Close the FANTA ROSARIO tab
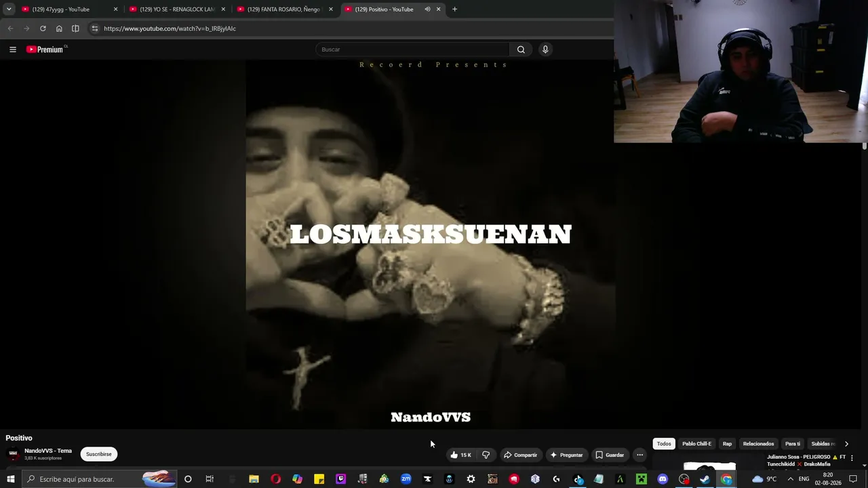The width and height of the screenshot is (868, 488). click(331, 9)
